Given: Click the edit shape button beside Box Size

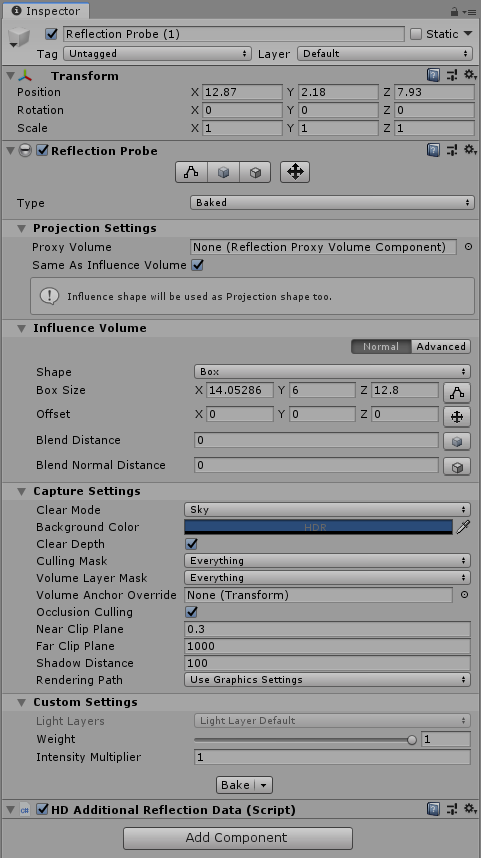Looking at the screenshot, I should tap(457, 392).
